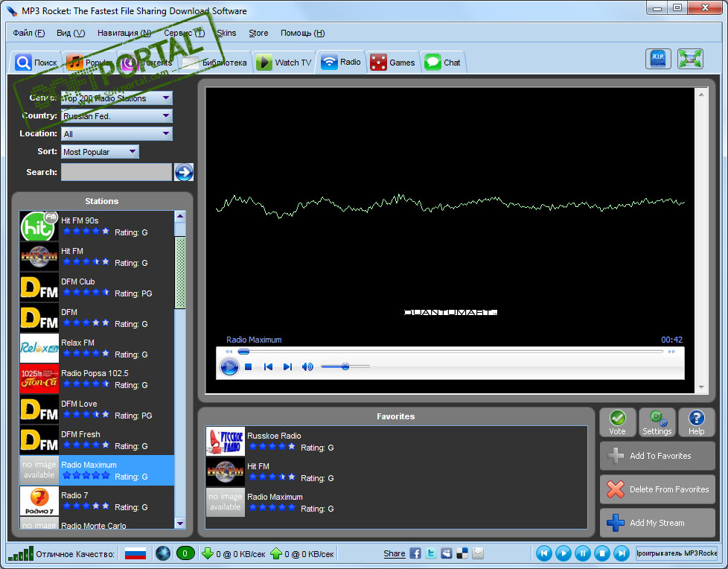728x569 pixels.
Task: Switch to the Games tab
Action: pos(393,63)
